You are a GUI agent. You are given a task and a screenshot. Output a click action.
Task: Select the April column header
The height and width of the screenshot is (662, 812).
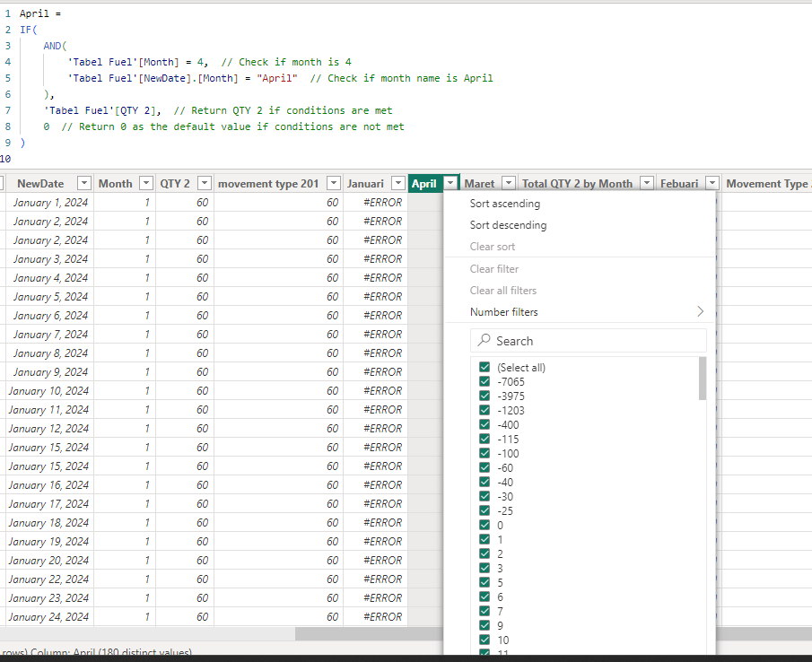point(424,184)
